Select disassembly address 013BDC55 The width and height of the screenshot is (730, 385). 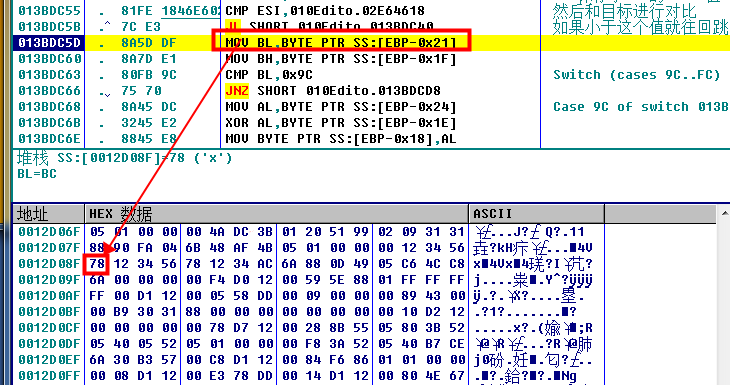tap(49, 11)
